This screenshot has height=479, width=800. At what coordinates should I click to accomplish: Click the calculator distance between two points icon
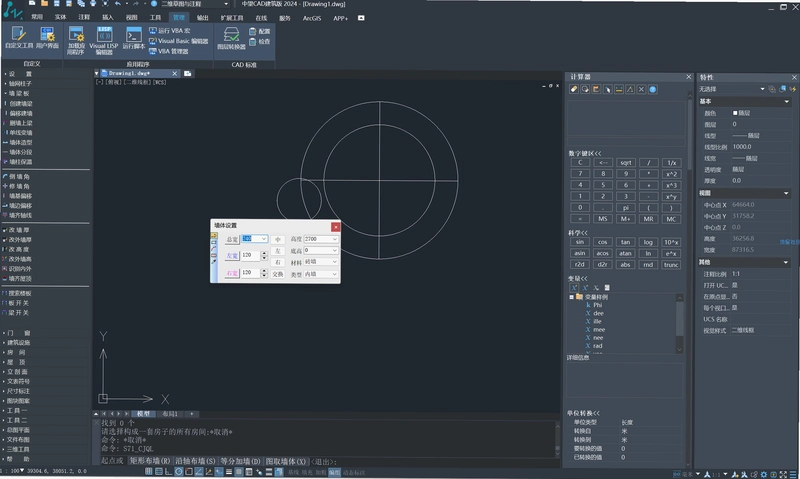coord(618,89)
